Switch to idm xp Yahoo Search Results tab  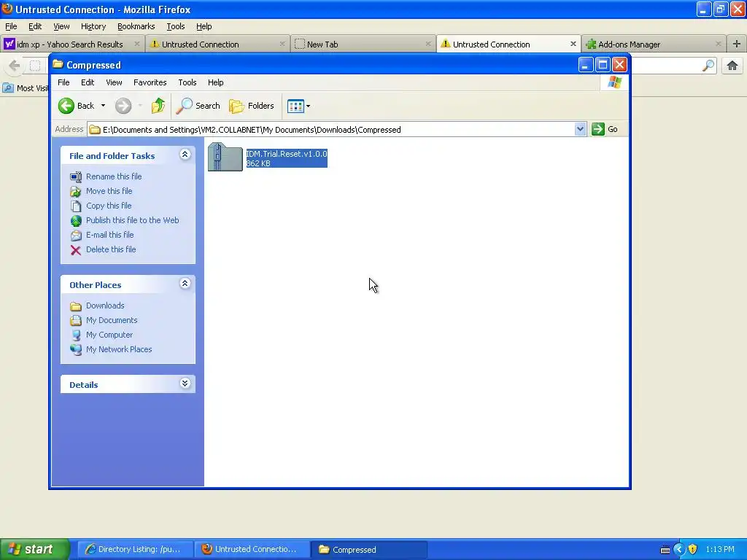coord(71,44)
